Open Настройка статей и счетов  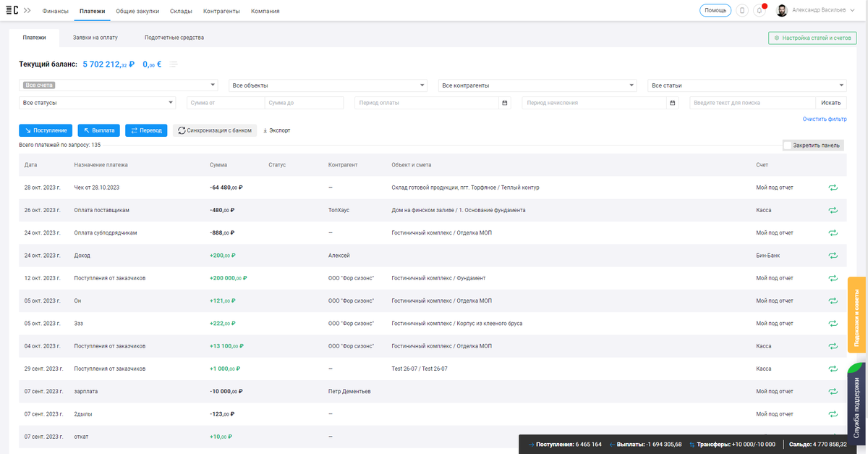tap(812, 38)
